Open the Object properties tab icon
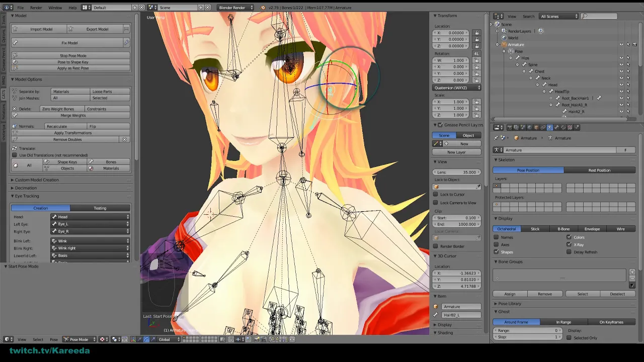 (x=536, y=128)
